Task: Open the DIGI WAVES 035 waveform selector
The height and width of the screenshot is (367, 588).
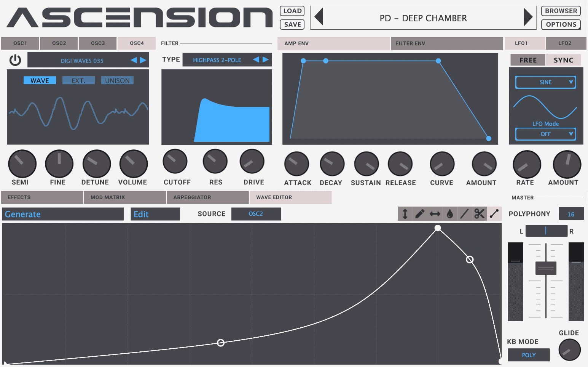Action: pos(88,60)
